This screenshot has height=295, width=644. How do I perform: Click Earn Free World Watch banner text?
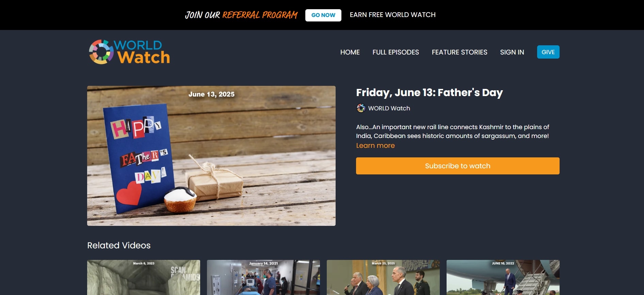[x=392, y=15]
